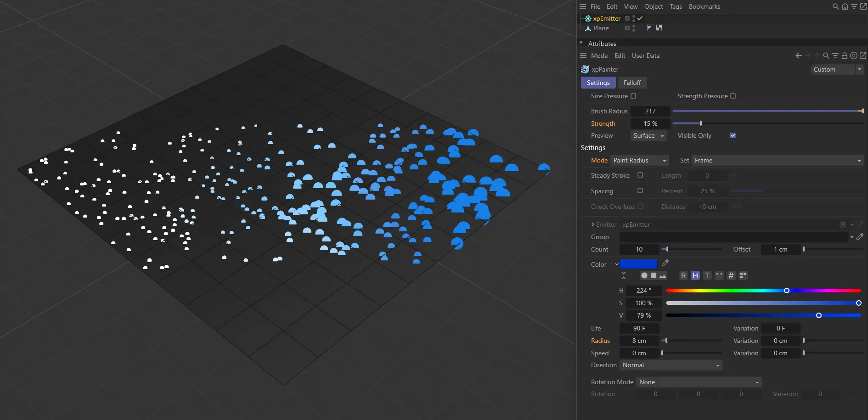
Task: Lock the Attributes panel with the padlock icon
Action: [x=844, y=56]
